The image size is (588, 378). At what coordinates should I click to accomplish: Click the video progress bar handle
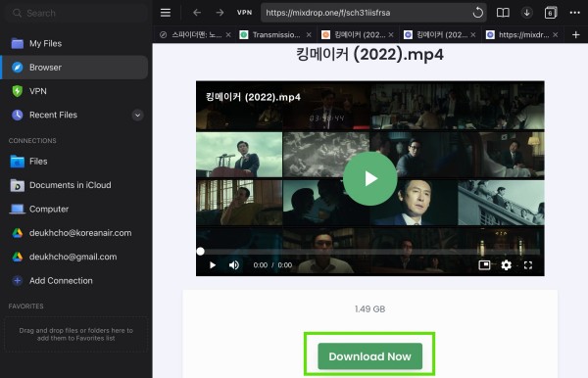tap(201, 252)
